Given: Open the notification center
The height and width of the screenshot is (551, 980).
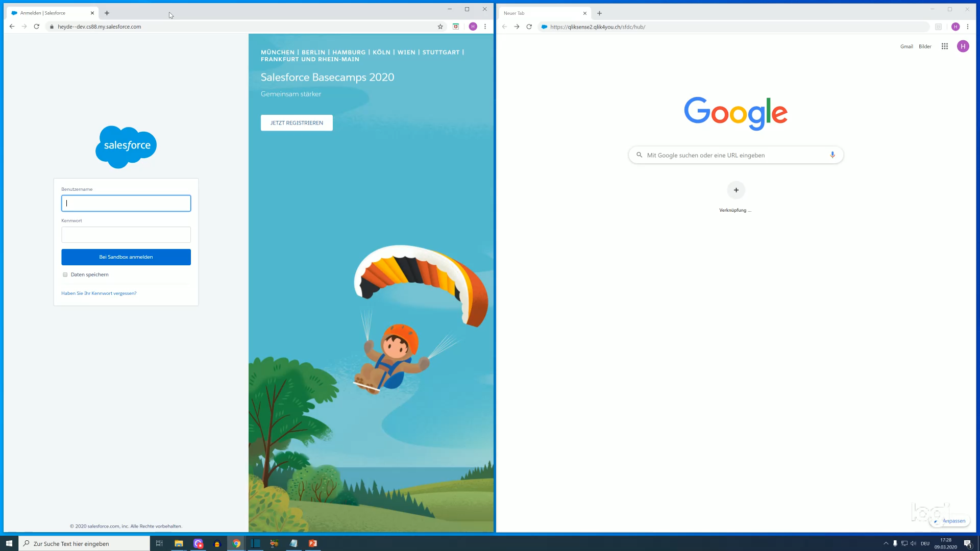Looking at the screenshot, I should click(968, 543).
